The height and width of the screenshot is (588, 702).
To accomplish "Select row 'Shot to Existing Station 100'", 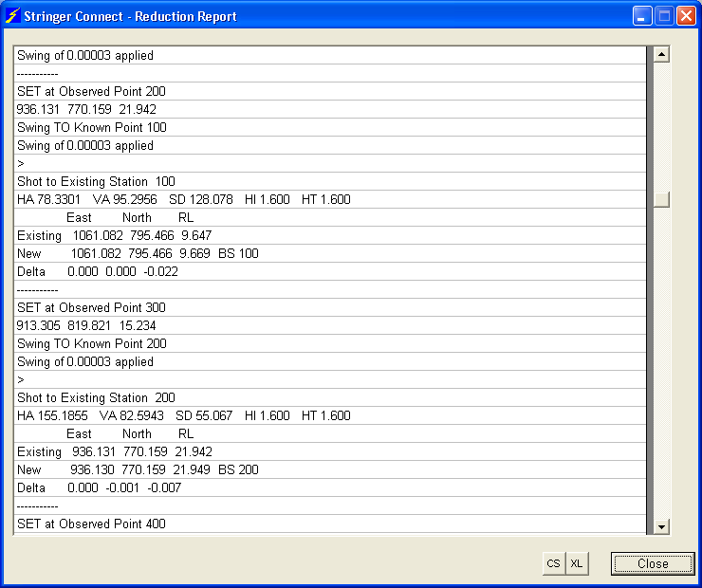I will tap(330, 181).
